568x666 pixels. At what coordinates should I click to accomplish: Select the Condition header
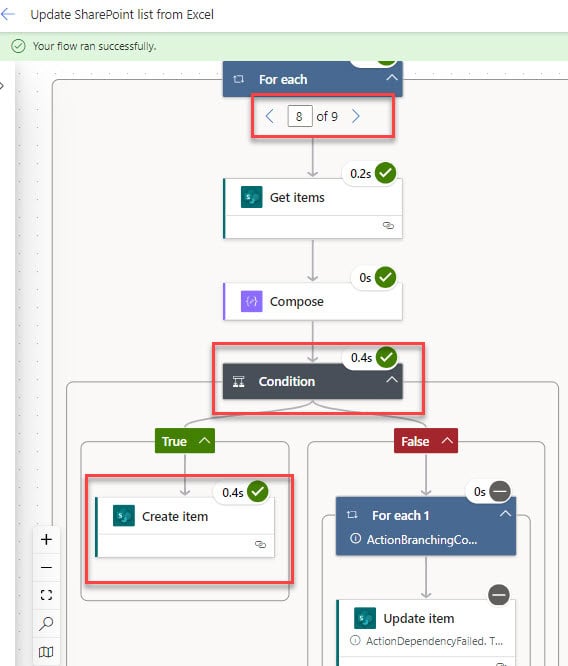point(313,381)
